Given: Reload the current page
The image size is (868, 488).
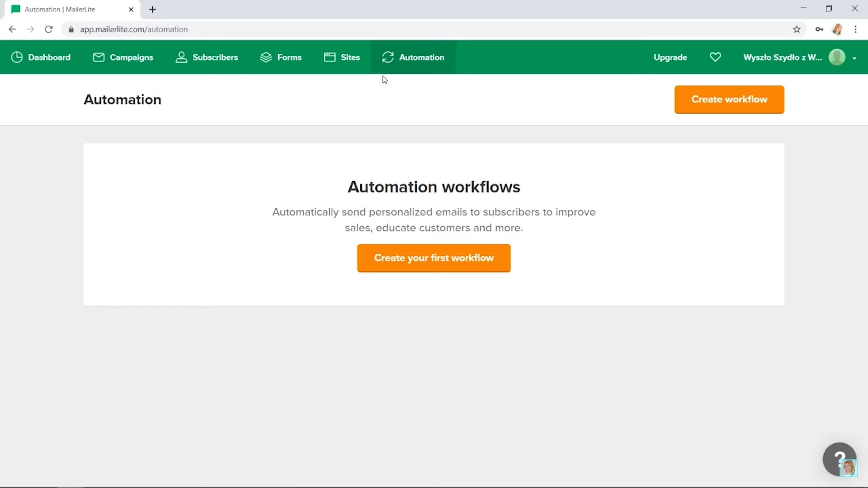Looking at the screenshot, I should (x=49, y=29).
